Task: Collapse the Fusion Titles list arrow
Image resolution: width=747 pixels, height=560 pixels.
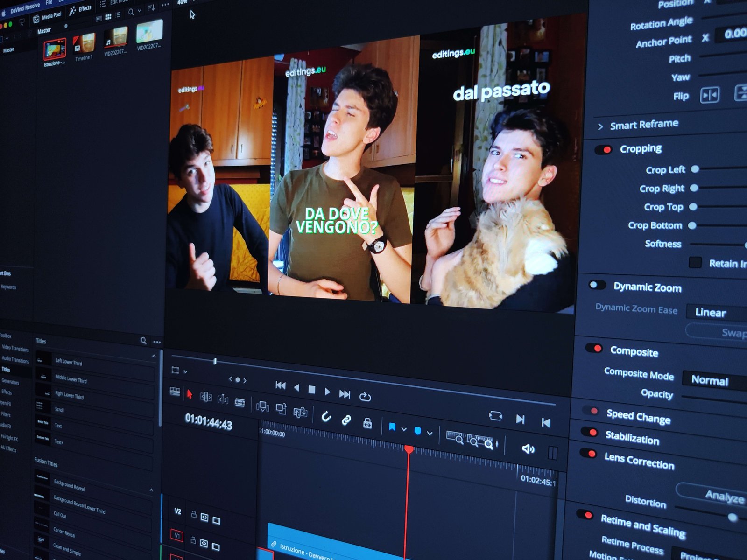Action: click(151, 490)
